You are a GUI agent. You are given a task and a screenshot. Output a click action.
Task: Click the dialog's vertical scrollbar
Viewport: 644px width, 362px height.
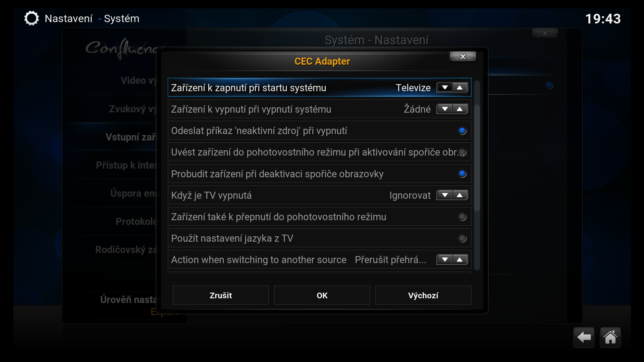click(x=477, y=158)
